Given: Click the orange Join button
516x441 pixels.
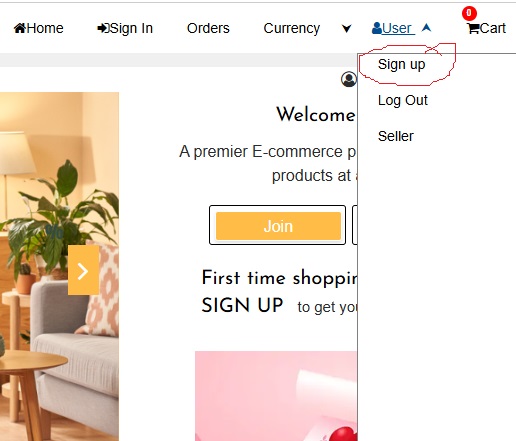Looking at the screenshot, I should coord(278,226).
